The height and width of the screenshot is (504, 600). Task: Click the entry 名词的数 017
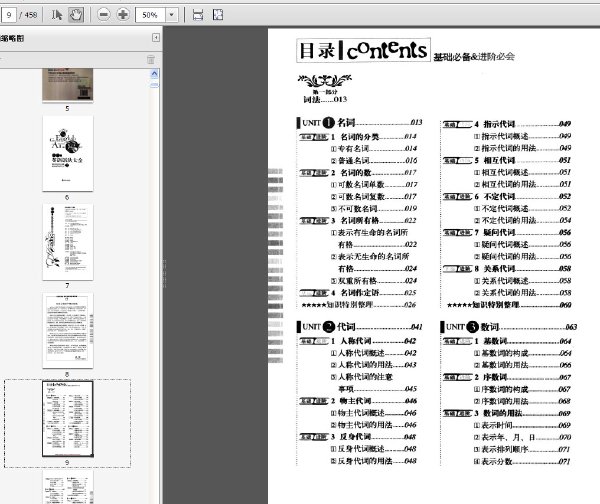(x=358, y=173)
